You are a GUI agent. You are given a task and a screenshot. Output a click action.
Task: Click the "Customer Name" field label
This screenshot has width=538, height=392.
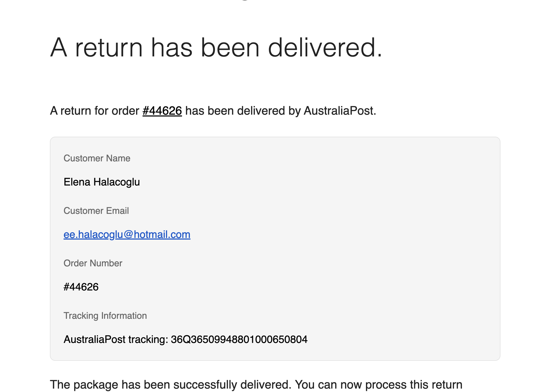[x=97, y=158]
